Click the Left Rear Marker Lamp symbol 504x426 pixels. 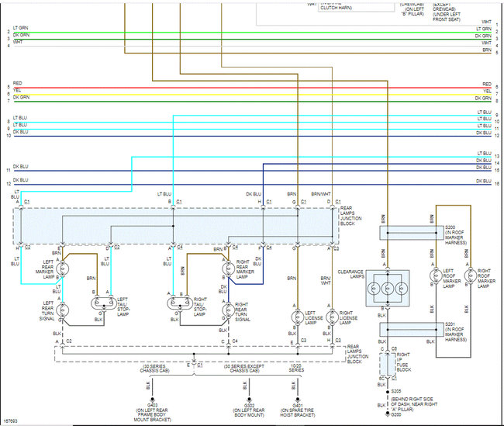click(x=63, y=268)
